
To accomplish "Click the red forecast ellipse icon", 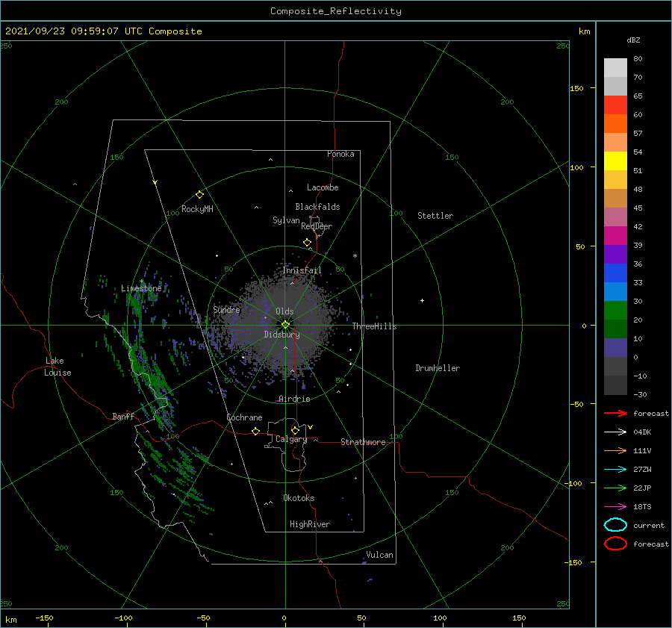I will [615, 544].
